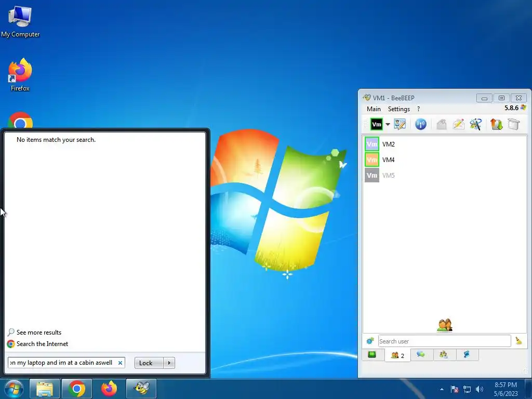The image size is (532, 399).
Task: Open the ? help menu in BeeBEEP
Action: pyautogui.click(x=418, y=109)
